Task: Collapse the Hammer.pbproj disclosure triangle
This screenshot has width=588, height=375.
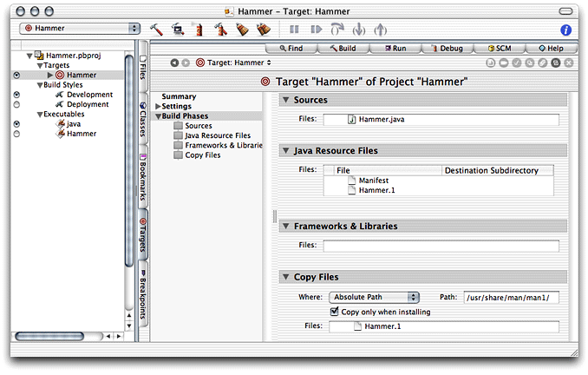Action: coord(29,56)
